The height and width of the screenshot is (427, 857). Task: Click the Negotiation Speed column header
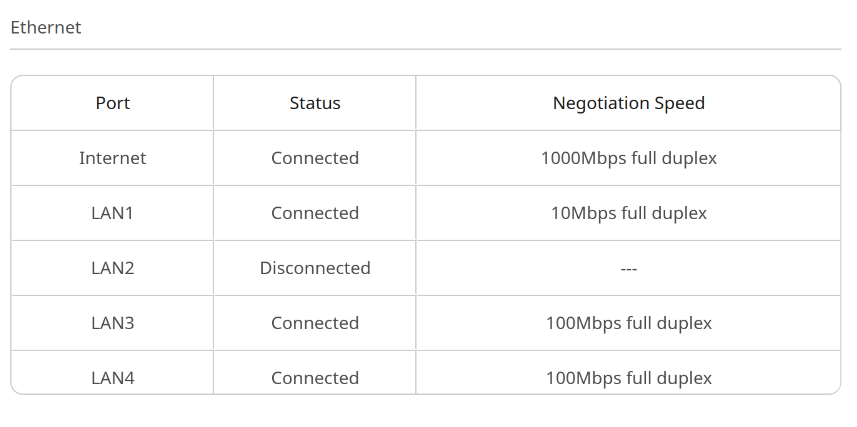click(x=629, y=103)
